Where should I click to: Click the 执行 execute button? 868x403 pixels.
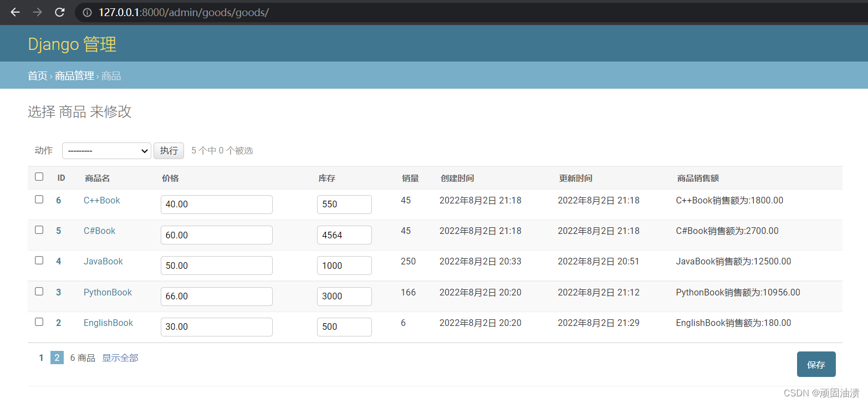[169, 150]
